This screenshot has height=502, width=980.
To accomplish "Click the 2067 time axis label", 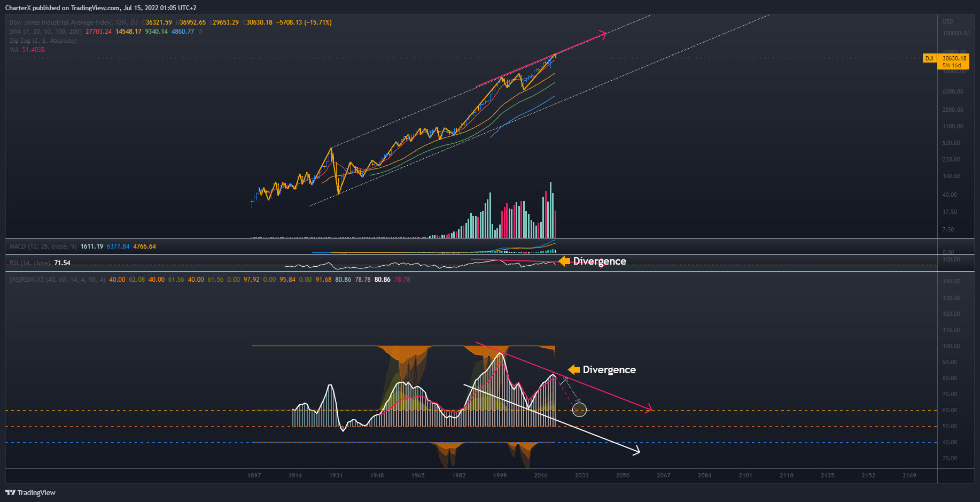I will tap(664, 475).
